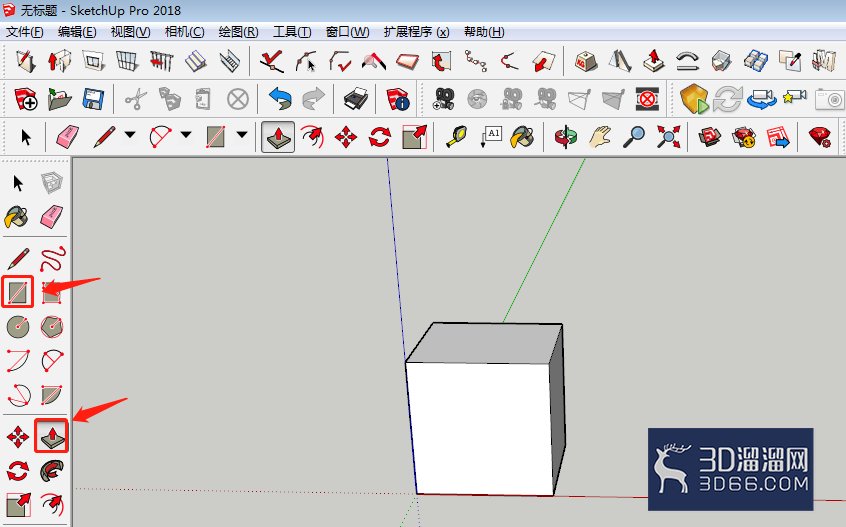The image size is (846, 527).
Task: Select the Text label A1 tool
Action: point(491,137)
